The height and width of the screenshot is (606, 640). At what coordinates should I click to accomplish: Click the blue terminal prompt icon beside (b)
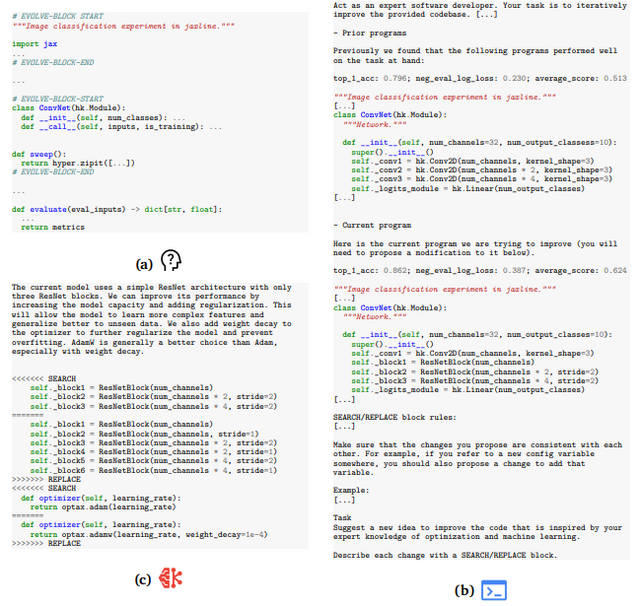[494, 590]
